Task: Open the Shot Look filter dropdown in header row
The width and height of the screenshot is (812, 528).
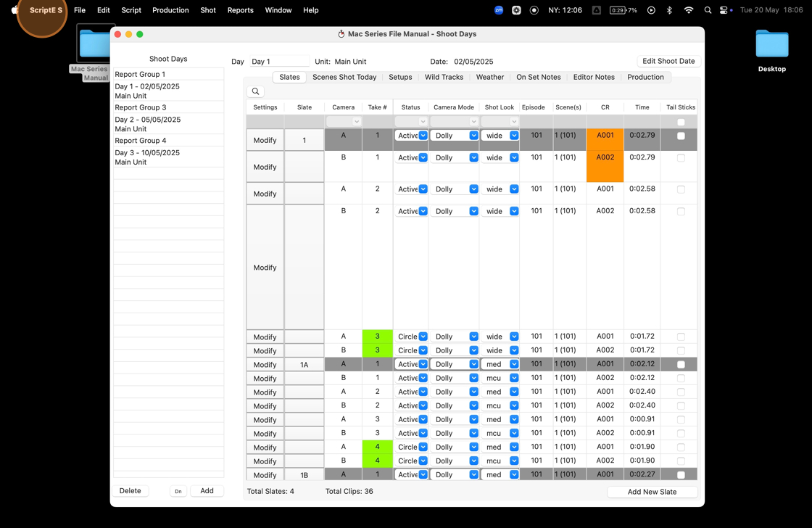Action: 500,121
